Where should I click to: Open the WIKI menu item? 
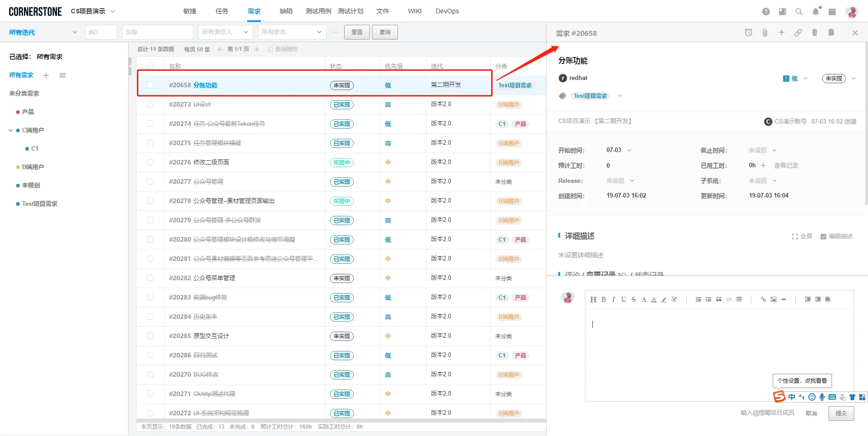tap(414, 11)
